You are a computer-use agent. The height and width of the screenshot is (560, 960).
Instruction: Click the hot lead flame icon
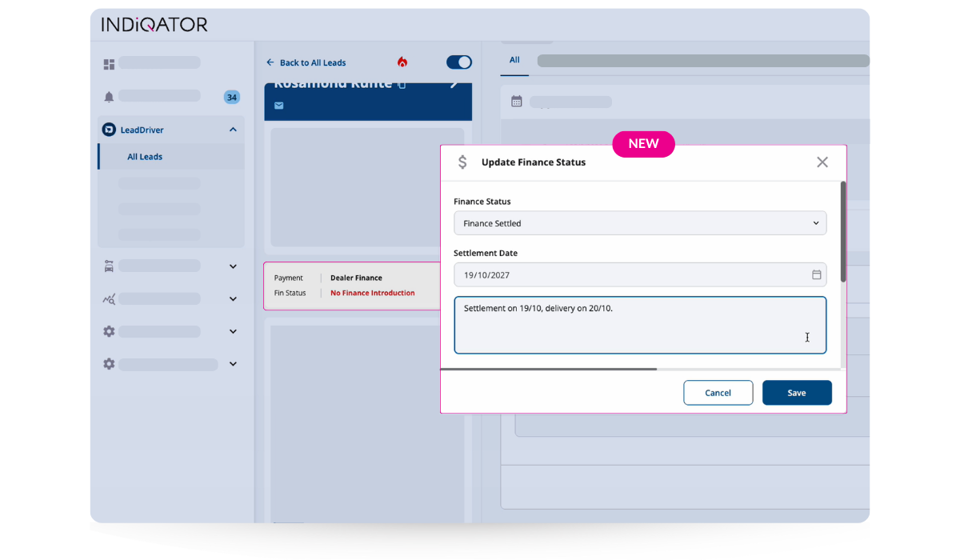pyautogui.click(x=402, y=62)
